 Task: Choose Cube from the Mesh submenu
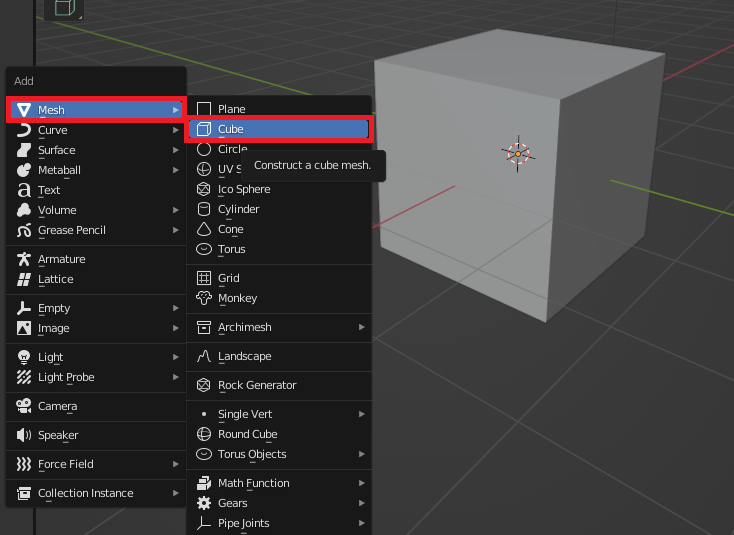(231, 129)
